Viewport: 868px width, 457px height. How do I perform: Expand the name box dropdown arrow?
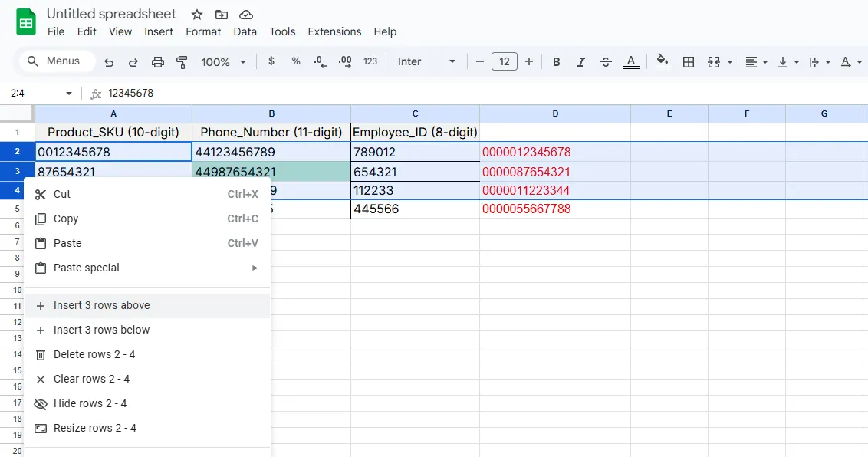pos(69,94)
